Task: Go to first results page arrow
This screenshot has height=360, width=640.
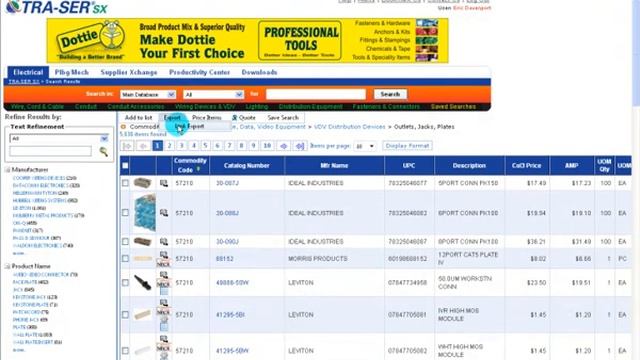Action: pos(127,146)
